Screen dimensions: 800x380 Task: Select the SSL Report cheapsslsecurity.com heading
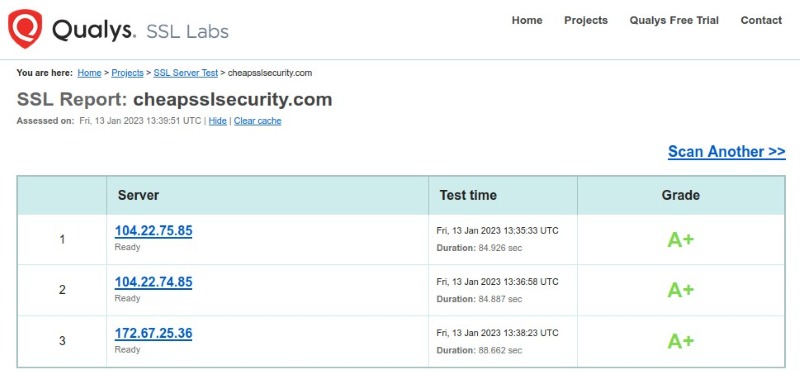[x=174, y=99]
